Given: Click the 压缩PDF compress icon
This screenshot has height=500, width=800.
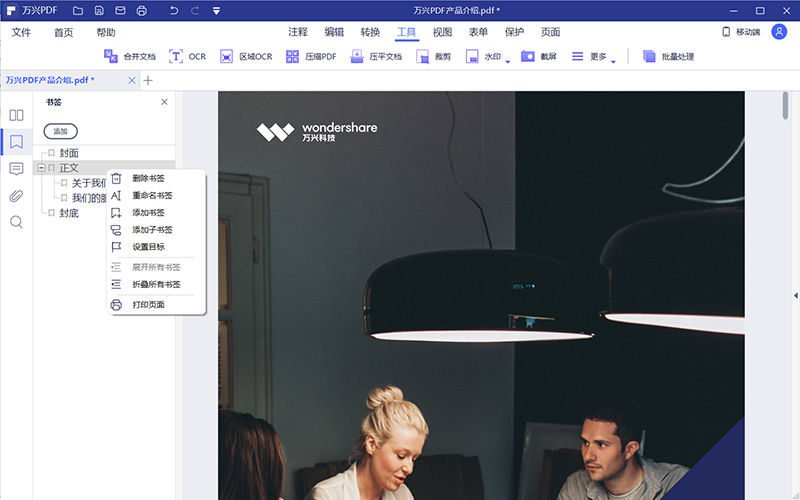Looking at the screenshot, I should click(293, 57).
